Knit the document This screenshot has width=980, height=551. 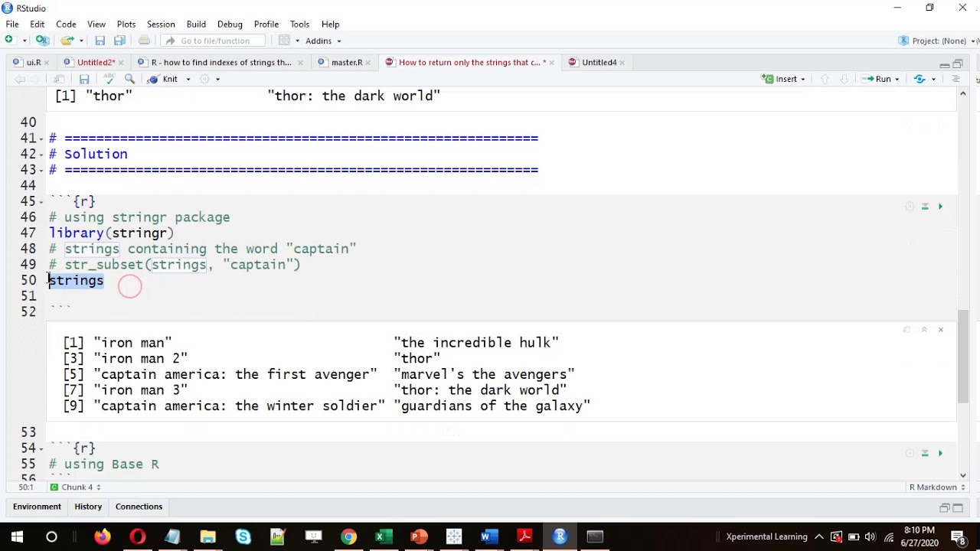pyautogui.click(x=164, y=79)
